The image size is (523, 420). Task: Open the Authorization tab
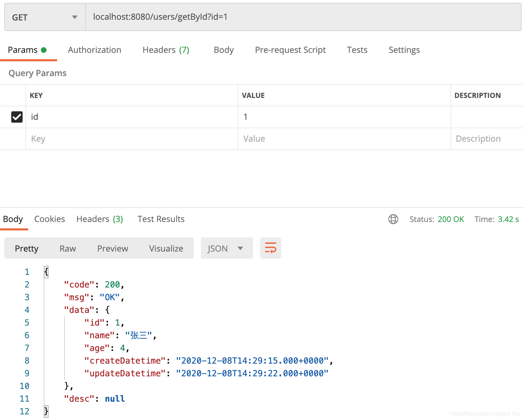pos(94,50)
